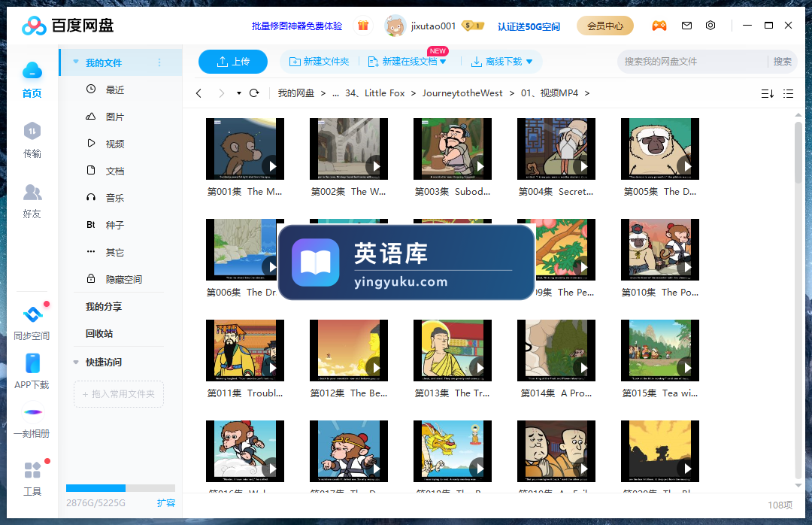Screen dimensions: 812x525
Task: Click the SVIP level badge
Action: pyautogui.click(x=472, y=26)
